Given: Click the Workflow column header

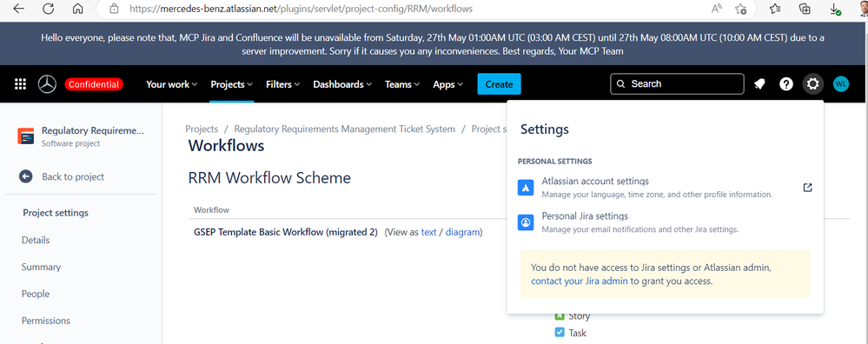Looking at the screenshot, I should coord(211,209).
